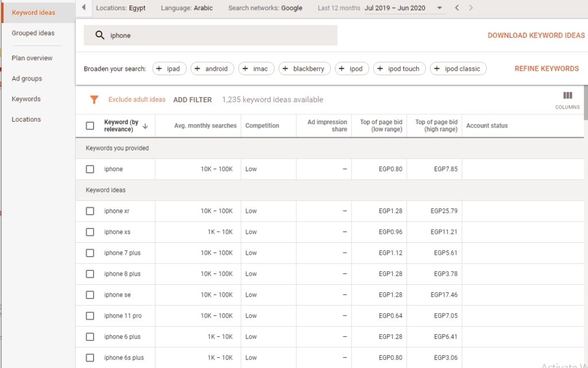Sort by Avg. monthly searches column
588x368 pixels.
tap(205, 126)
